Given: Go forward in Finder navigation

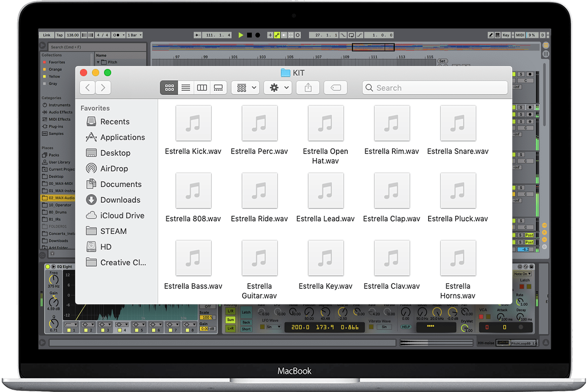Looking at the screenshot, I should click(103, 87).
